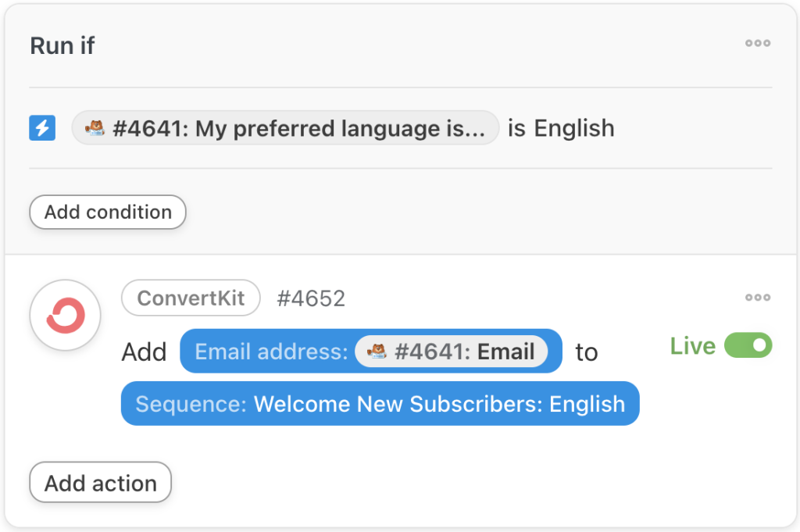Open the three-dot menu on the Run if block
The width and height of the screenshot is (800, 532).
click(757, 44)
